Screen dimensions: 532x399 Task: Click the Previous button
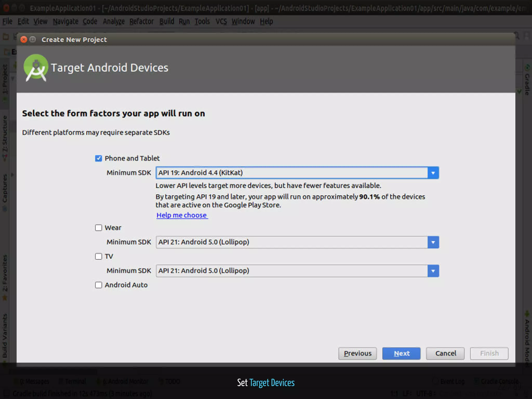[357, 353]
